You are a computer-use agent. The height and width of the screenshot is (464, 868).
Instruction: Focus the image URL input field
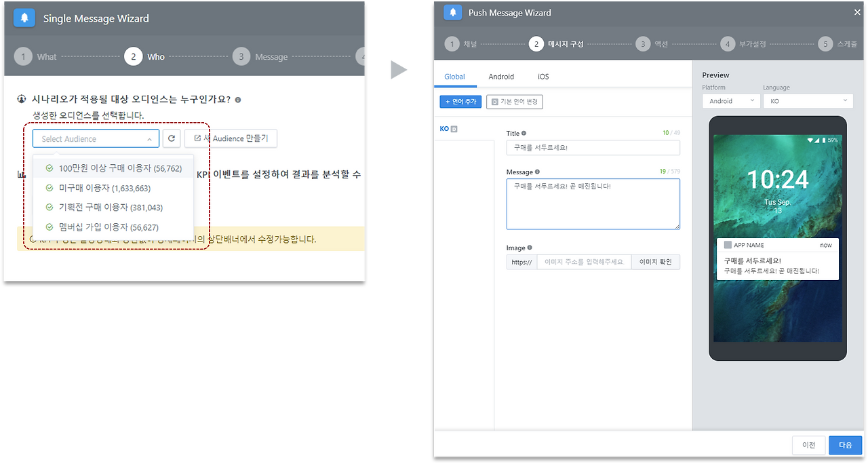pos(584,262)
